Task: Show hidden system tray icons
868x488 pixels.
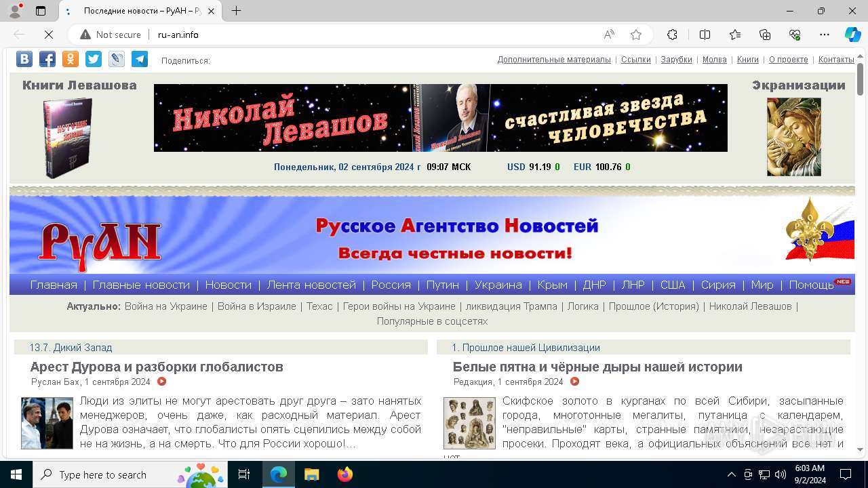Action: pyautogui.click(x=731, y=474)
